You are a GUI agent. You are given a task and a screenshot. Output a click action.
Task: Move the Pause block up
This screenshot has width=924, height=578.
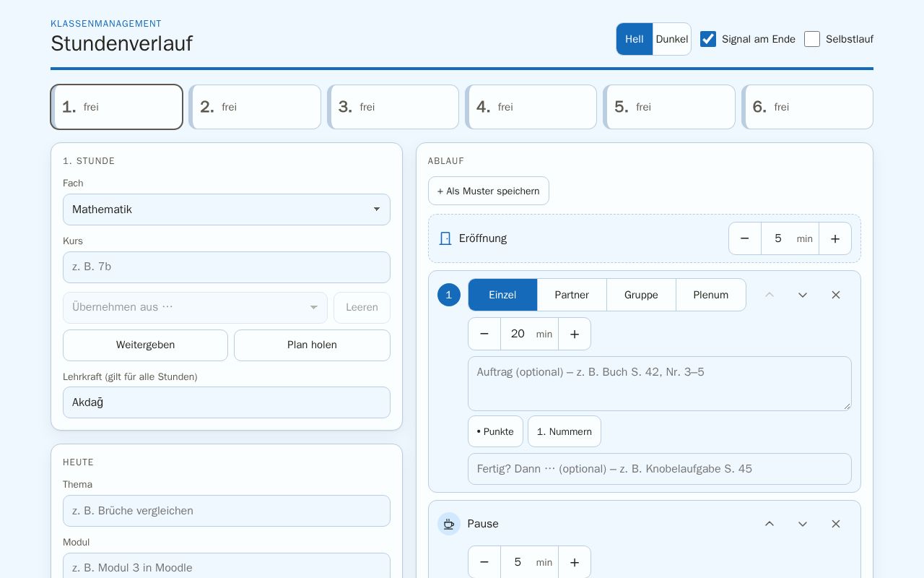[770, 524]
